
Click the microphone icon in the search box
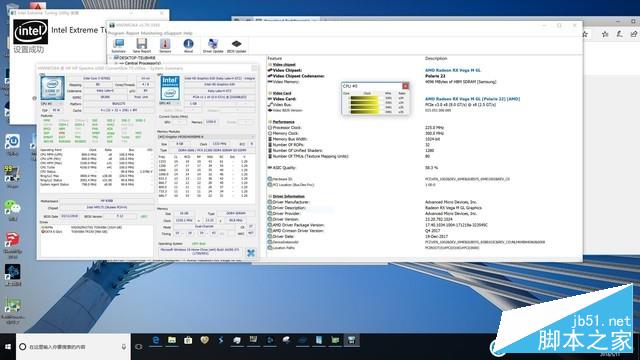(x=124, y=347)
